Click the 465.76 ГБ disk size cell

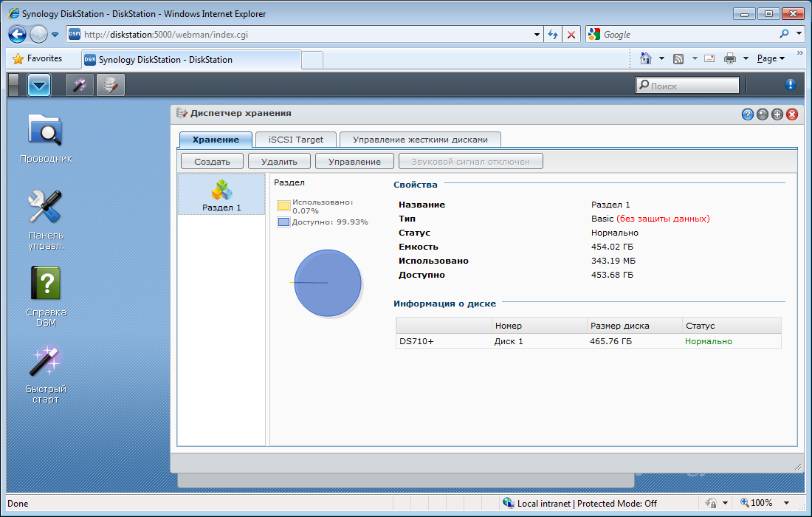610,341
